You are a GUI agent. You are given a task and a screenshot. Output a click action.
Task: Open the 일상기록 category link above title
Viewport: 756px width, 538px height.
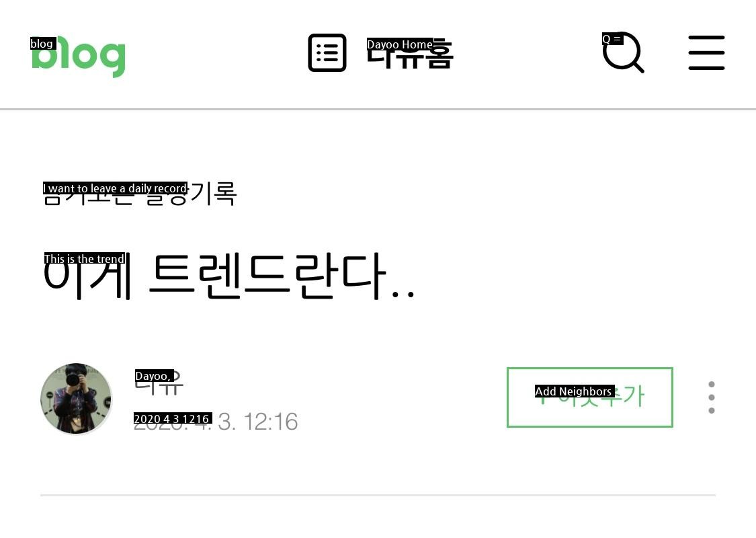(139, 194)
